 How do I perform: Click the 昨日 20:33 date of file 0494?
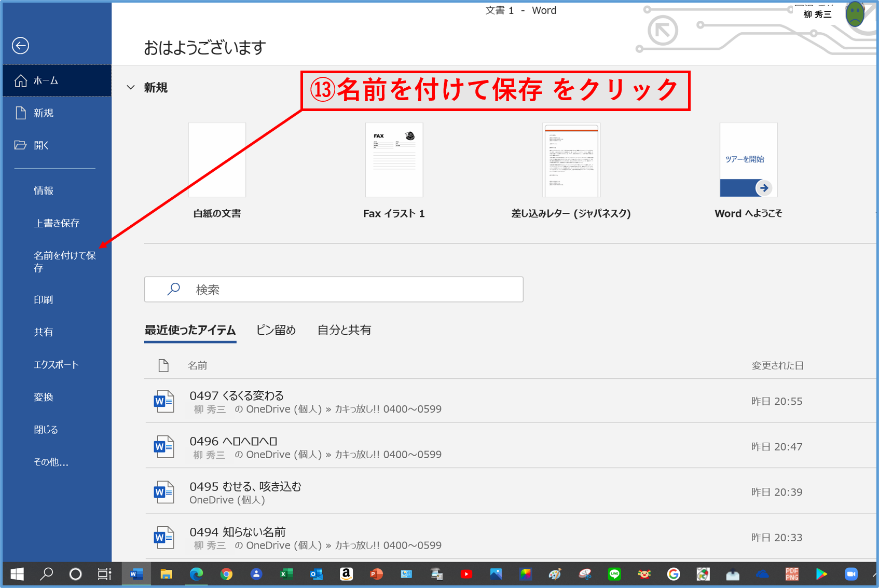pos(777,537)
